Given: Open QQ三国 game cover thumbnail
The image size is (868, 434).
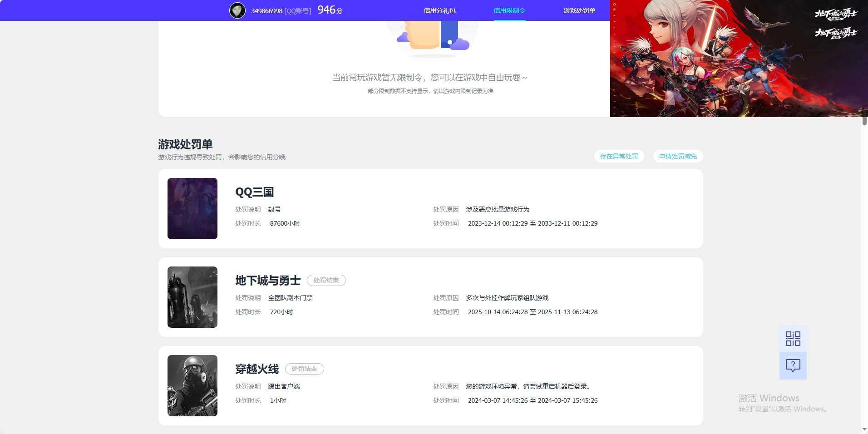Looking at the screenshot, I should point(192,208).
